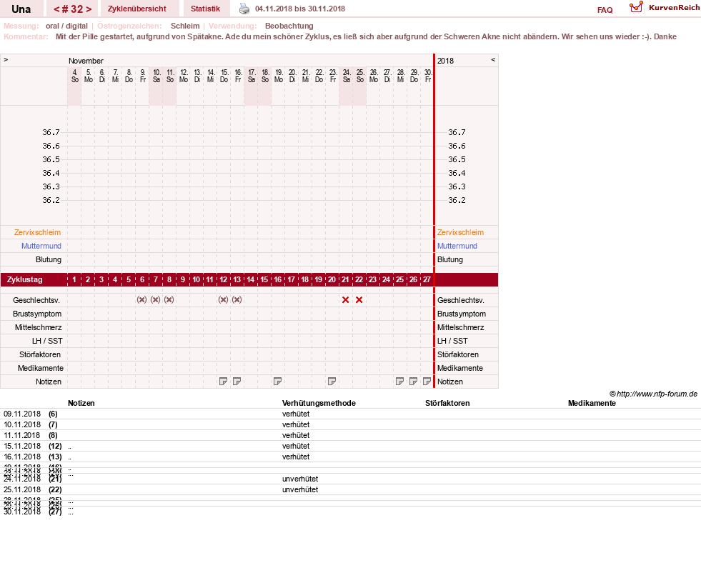Viewport: 701px width, 588px height.
Task: Click the right-side Zervixschleim label
Action: coord(460,232)
